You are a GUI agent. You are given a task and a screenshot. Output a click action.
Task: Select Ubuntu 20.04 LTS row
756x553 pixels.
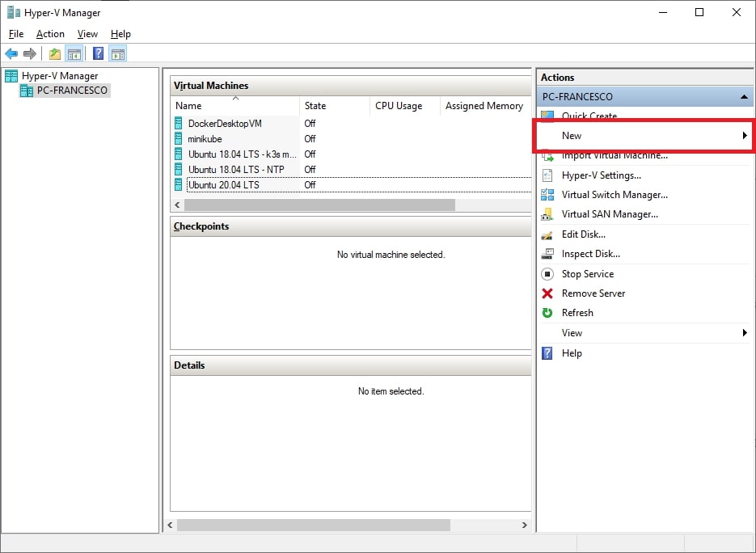point(352,184)
